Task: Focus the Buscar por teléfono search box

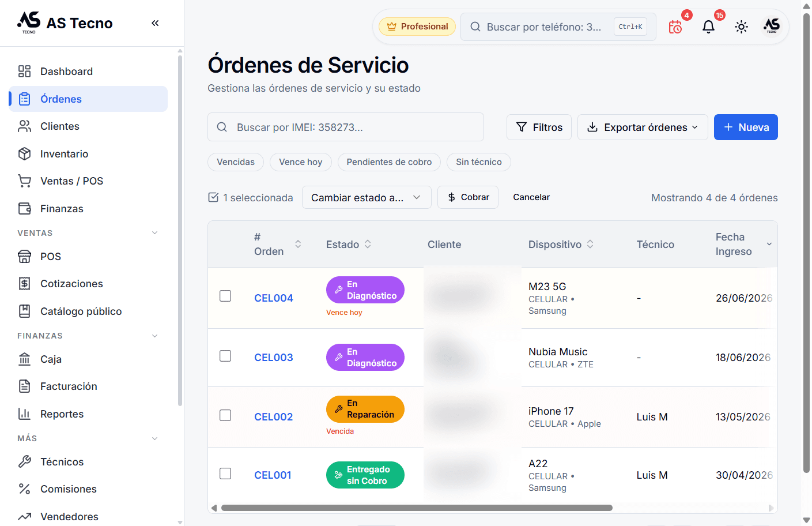Action: (x=558, y=27)
